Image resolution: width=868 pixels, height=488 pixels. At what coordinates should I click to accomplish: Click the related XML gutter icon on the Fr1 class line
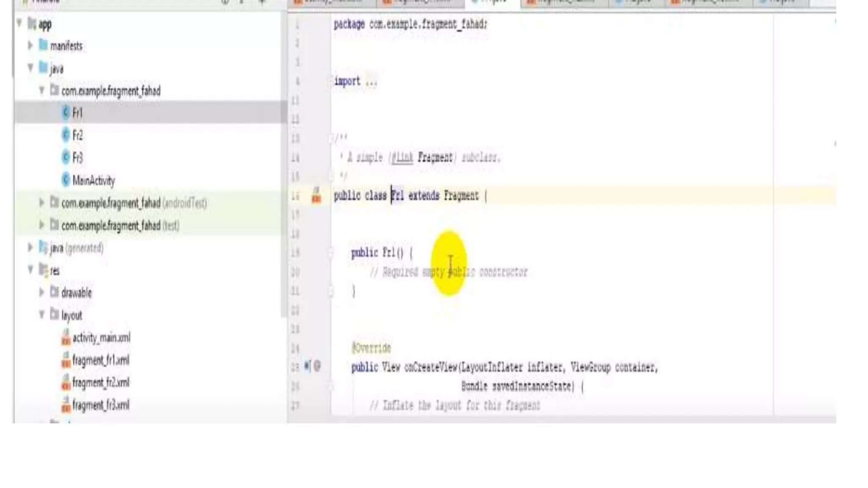316,196
